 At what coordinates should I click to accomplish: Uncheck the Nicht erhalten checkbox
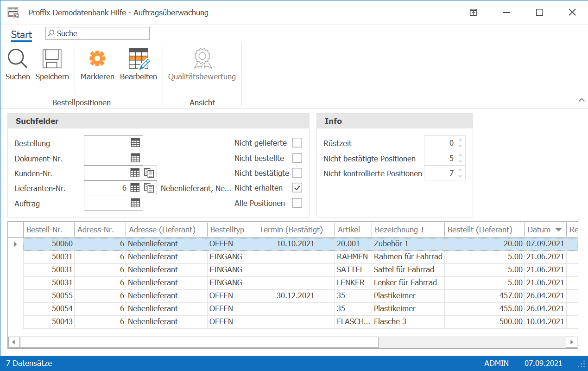pos(297,188)
